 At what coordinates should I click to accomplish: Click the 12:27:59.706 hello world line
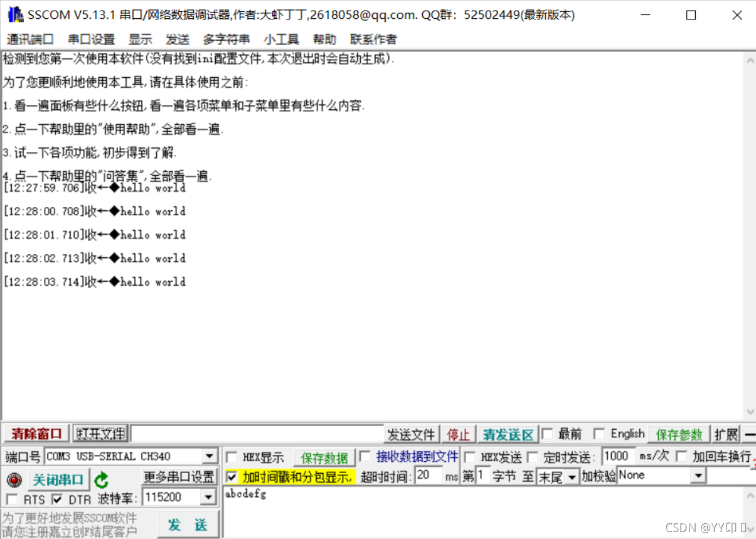tap(95, 188)
